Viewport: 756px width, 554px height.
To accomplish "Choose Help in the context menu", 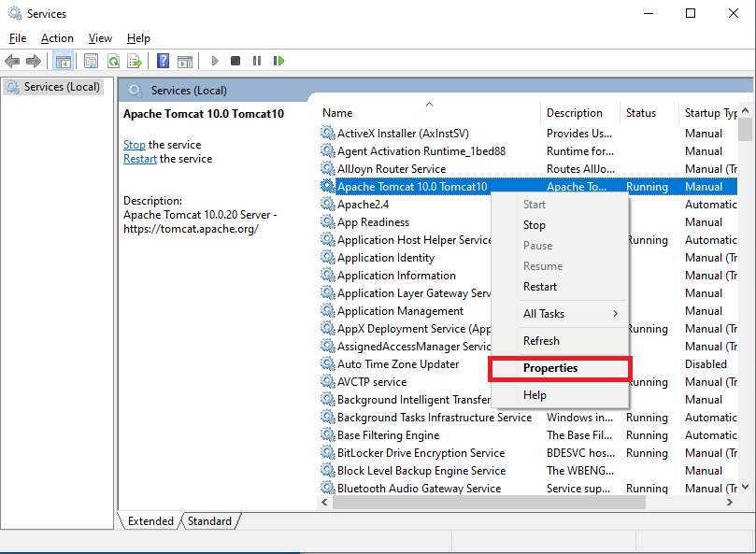I will pyautogui.click(x=559, y=395).
